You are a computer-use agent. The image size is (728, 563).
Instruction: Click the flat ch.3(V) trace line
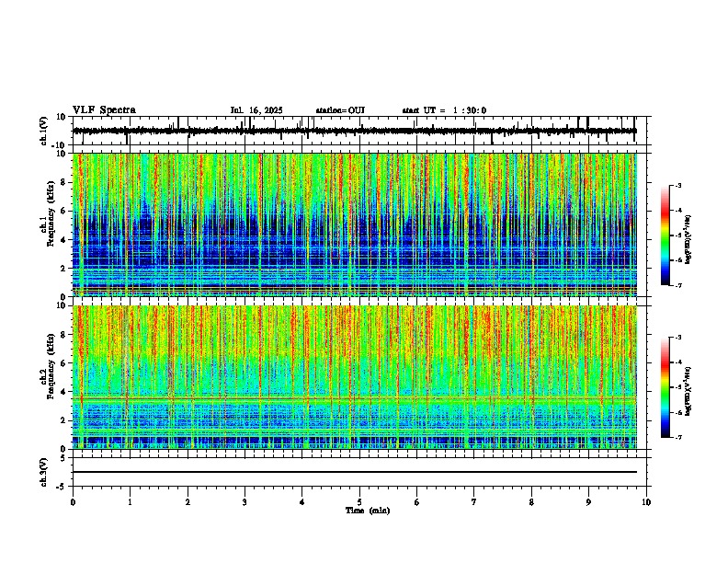(x=355, y=472)
